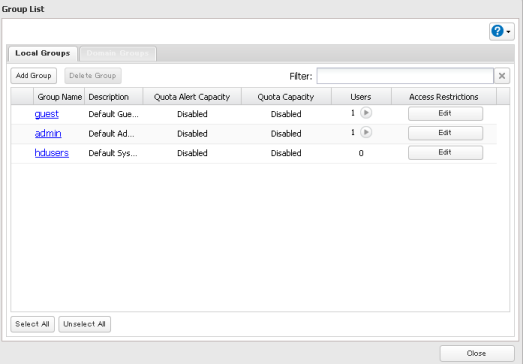Open the guest group link
523x364 pixels.
coord(47,114)
